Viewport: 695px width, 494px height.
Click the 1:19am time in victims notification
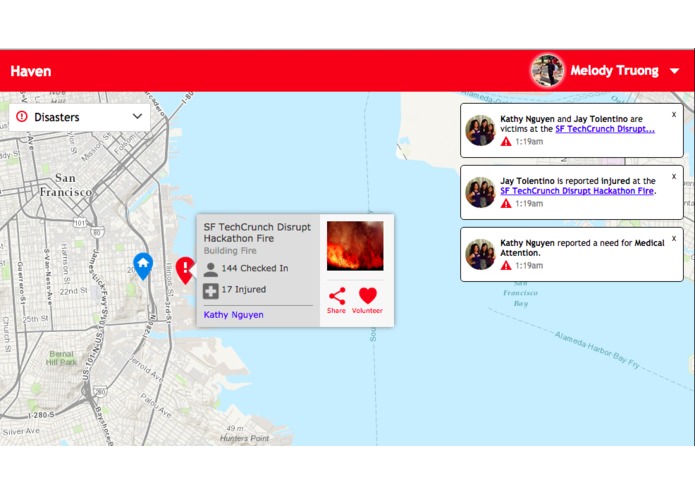tap(529, 142)
